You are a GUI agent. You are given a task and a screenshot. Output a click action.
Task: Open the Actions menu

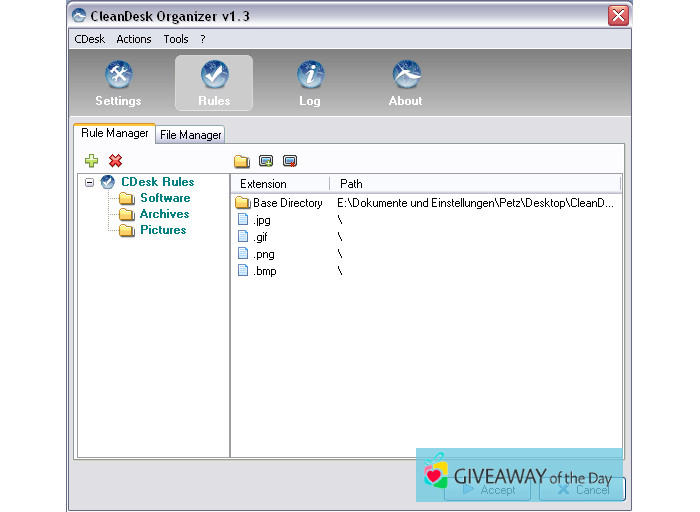(x=134, y=39)
